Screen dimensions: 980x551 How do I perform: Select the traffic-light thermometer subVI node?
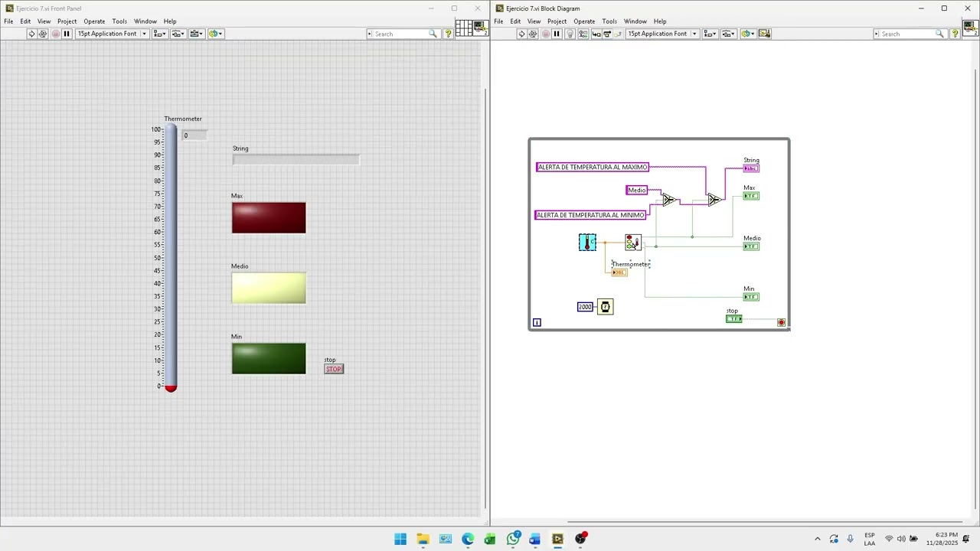(x=633, y=243)
